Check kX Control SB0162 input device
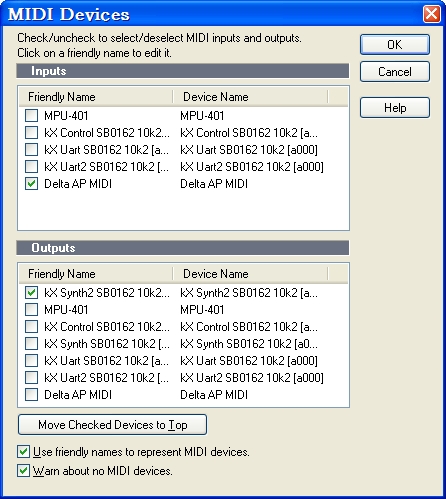 pyautogui.click(x=31, y=133)
